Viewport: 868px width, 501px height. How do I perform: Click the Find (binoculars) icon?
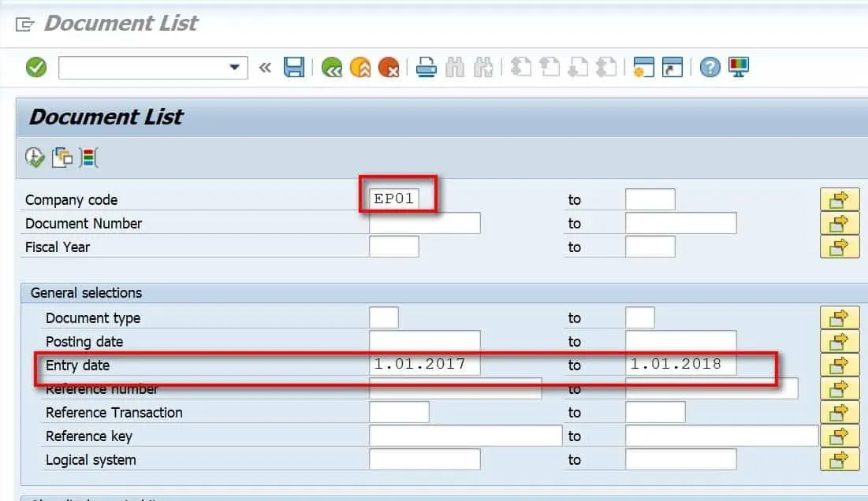[454, 67]
